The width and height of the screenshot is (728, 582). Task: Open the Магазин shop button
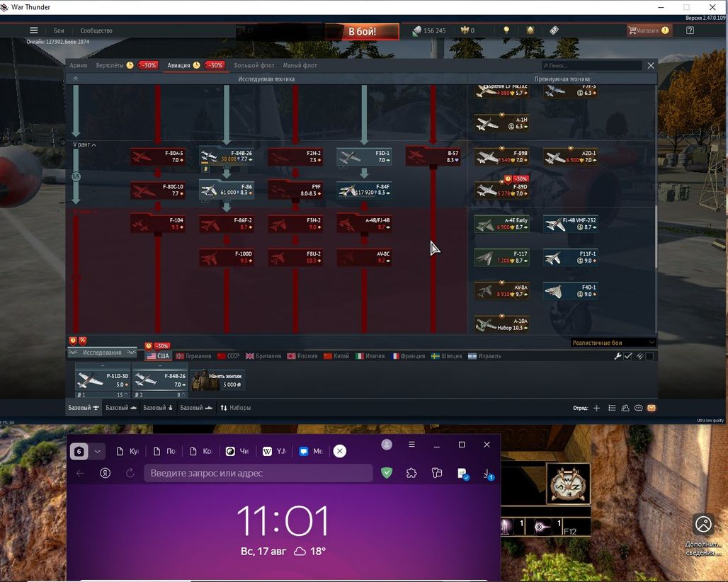pyautogui.click(x=649, y=30)
